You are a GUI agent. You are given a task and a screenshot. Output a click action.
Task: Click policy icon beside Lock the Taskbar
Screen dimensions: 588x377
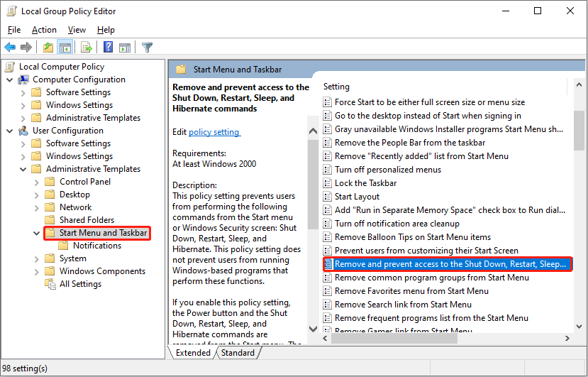(x=328, y=183)
